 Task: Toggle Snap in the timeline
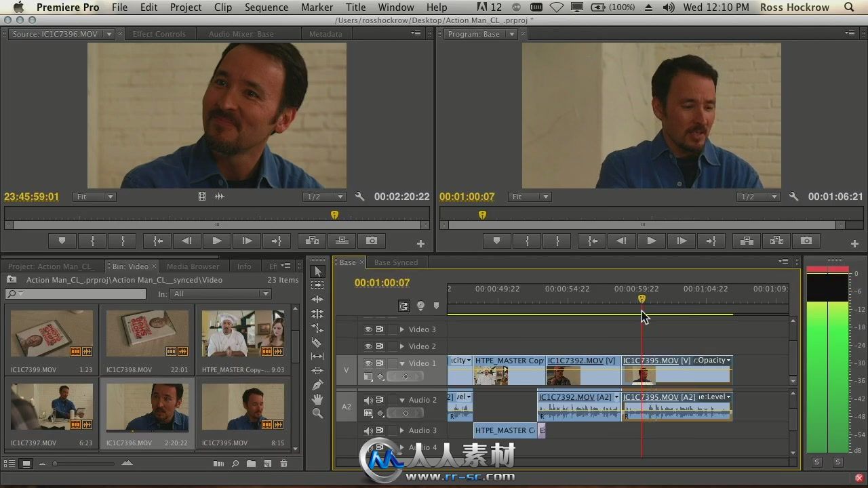tap(404, 306)
